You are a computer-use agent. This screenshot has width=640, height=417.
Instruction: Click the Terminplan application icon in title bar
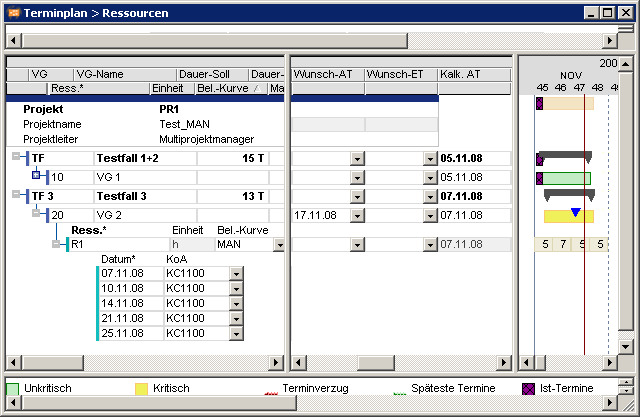(13, 13)
